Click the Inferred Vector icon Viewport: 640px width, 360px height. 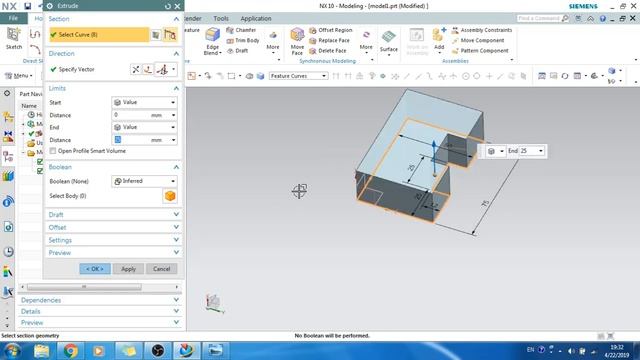[x=162, y=69]
